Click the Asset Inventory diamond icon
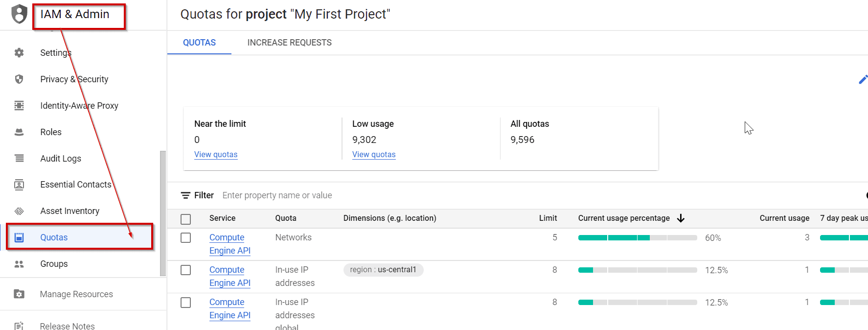 click(x=19, y=211)
